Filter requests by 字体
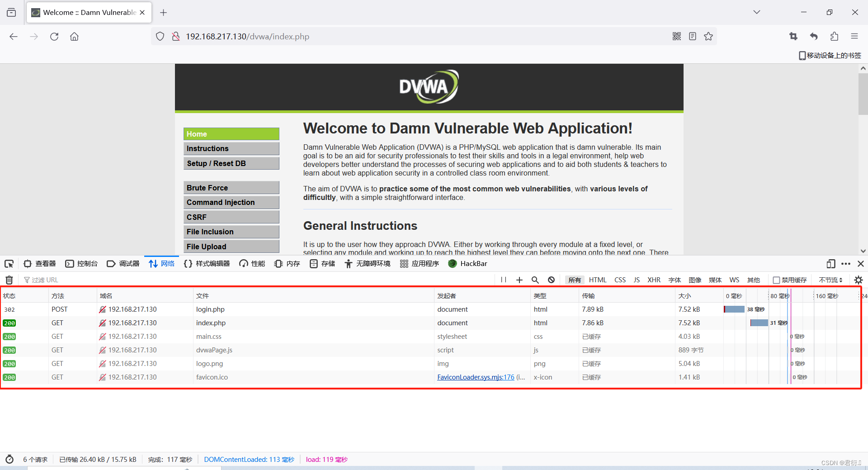Viewport: 868px width, 470px height. (675, 280)
